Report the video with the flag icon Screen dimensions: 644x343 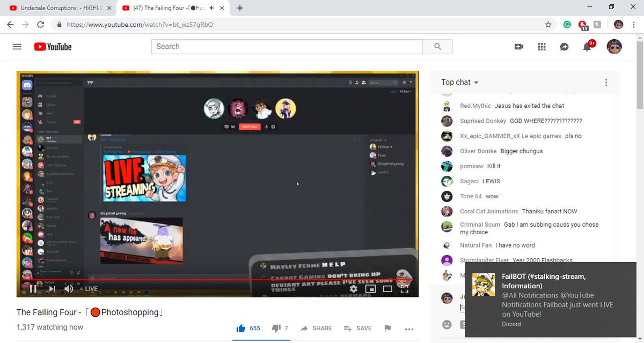(387, 328)
